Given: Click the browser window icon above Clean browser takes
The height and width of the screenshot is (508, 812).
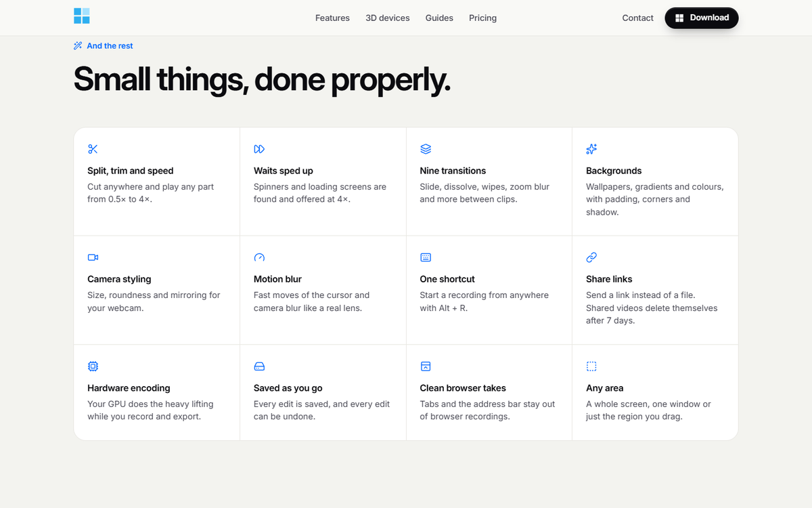Looking at the screenshot, I should 426,366.
